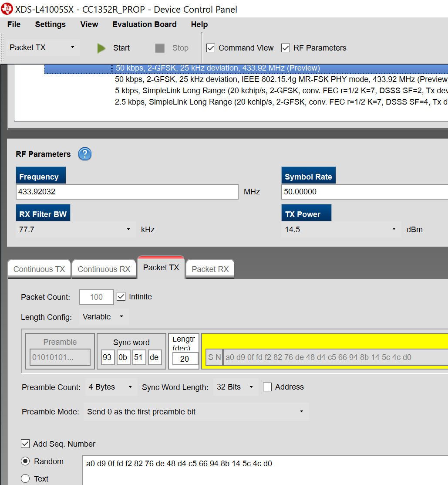The image size is (448, 485).
Task: Click the Texas Instruments logo in title bar
Action: [7, 9]
